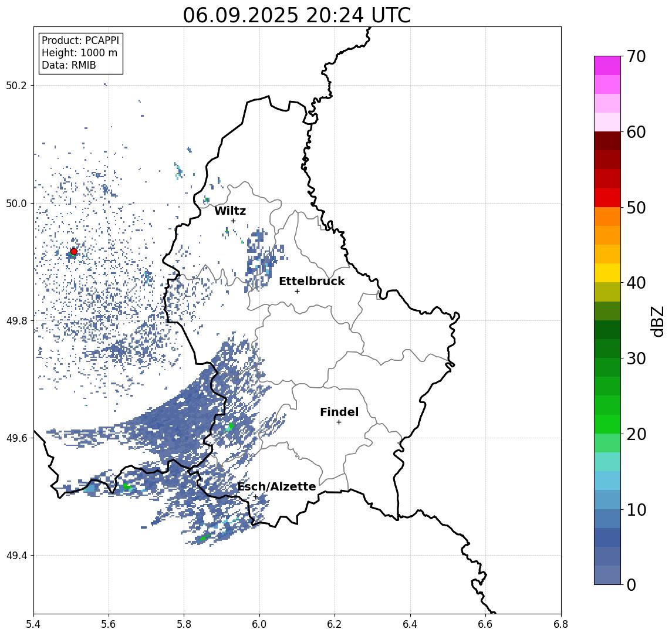Screen dimensions: 672x636
Task: Click the longitude label 5.4
Action: tap(33, 624)
